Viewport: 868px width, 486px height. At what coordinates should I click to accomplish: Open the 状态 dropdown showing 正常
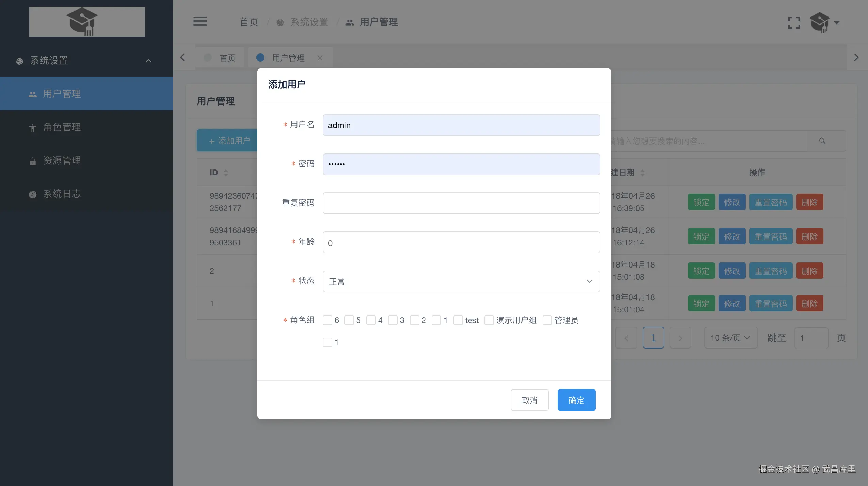(x=461, y=281)
